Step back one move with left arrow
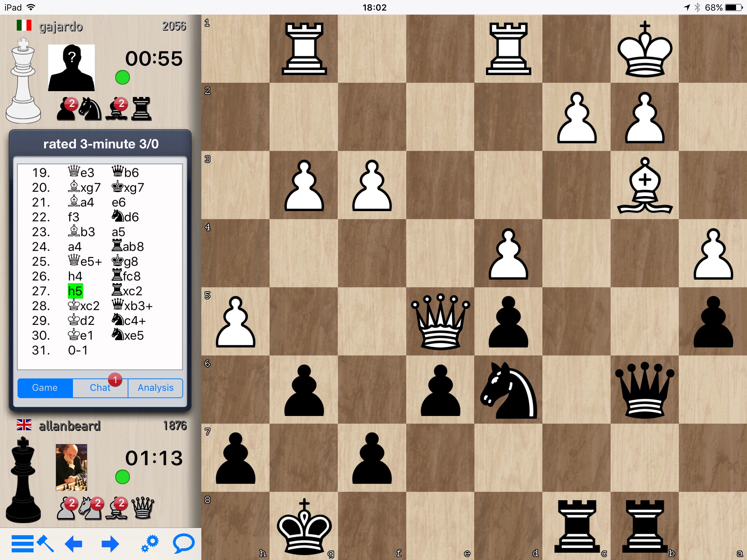This screenshot has width=747, height=560. [73, 544]
